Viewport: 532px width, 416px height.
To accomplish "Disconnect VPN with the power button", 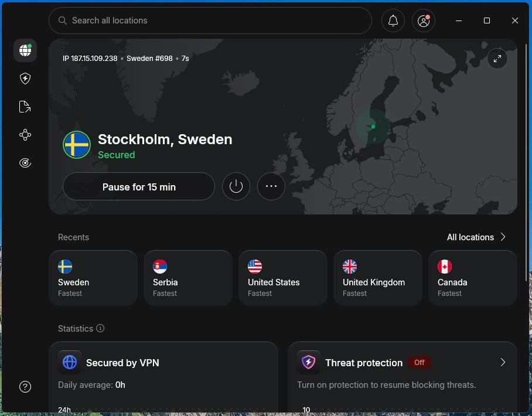I will click(x=236, y=186).
